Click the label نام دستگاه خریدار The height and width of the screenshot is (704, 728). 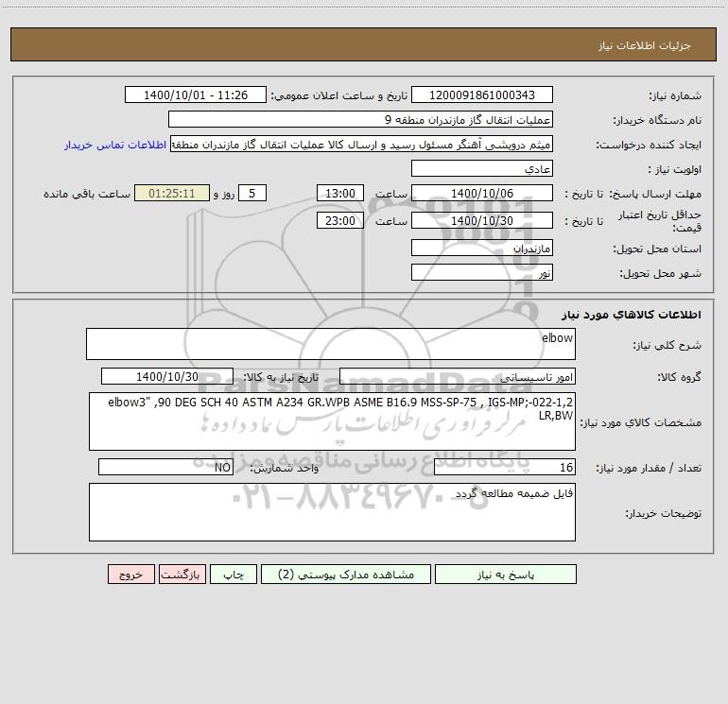(x=657, y=120)
